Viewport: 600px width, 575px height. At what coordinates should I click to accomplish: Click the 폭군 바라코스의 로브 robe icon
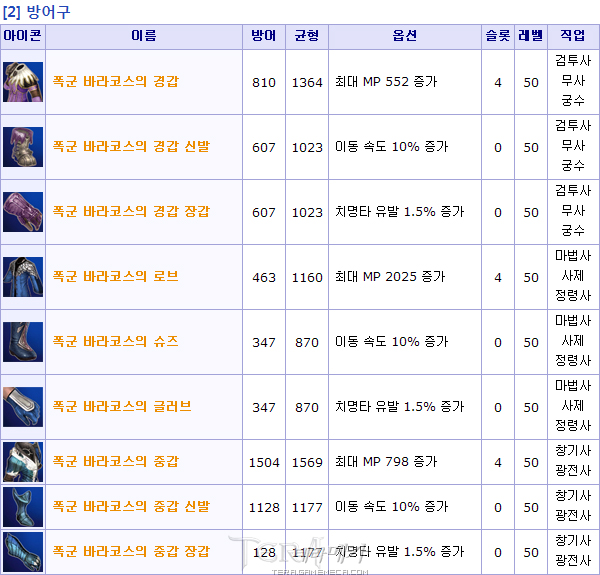[x=23, y=277]
